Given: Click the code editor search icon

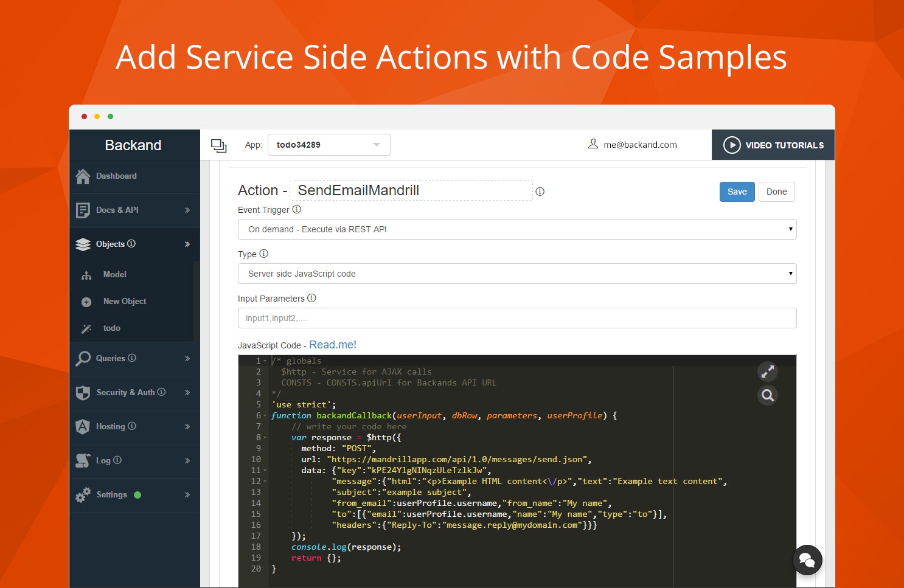Looking at the screenshot, I should click(x=768, y=395).
